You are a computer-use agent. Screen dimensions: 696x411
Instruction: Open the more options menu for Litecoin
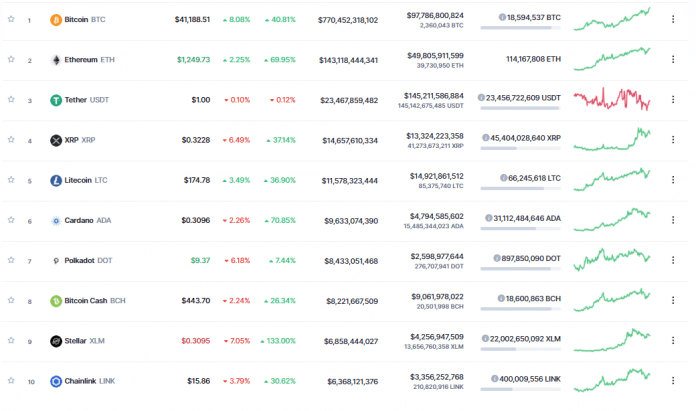[673, 180]
